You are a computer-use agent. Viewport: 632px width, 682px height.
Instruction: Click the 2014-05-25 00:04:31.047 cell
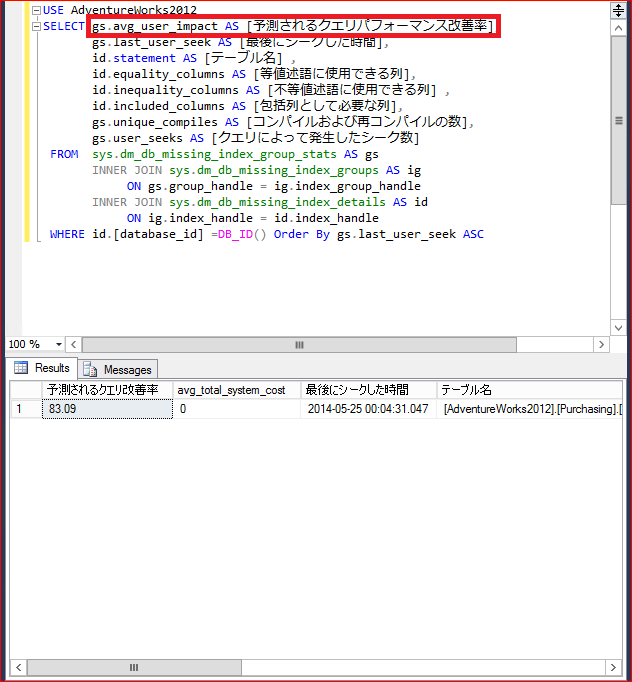(368, 409)
